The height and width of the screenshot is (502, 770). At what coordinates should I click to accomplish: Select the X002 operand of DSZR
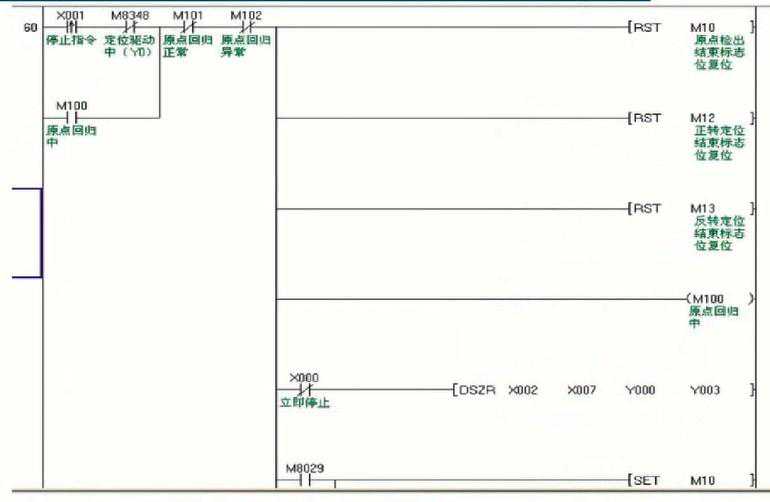tap(523, 389)
